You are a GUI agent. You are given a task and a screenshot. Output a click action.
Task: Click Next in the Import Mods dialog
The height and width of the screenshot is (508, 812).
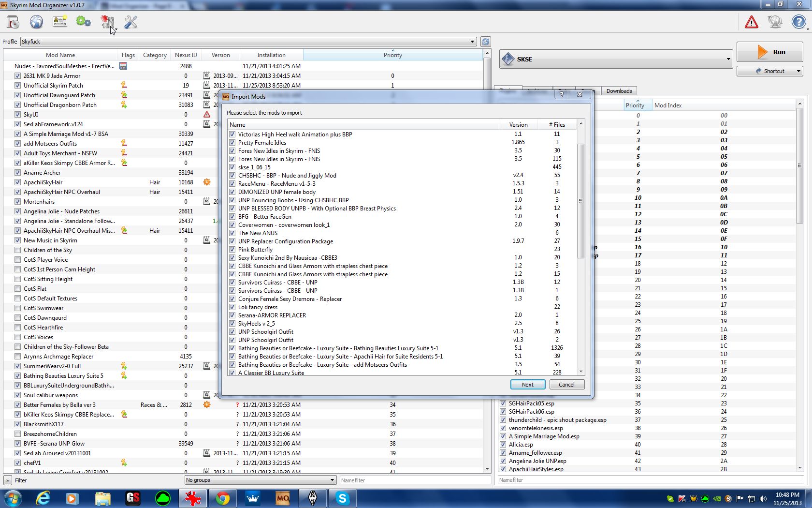528,385
